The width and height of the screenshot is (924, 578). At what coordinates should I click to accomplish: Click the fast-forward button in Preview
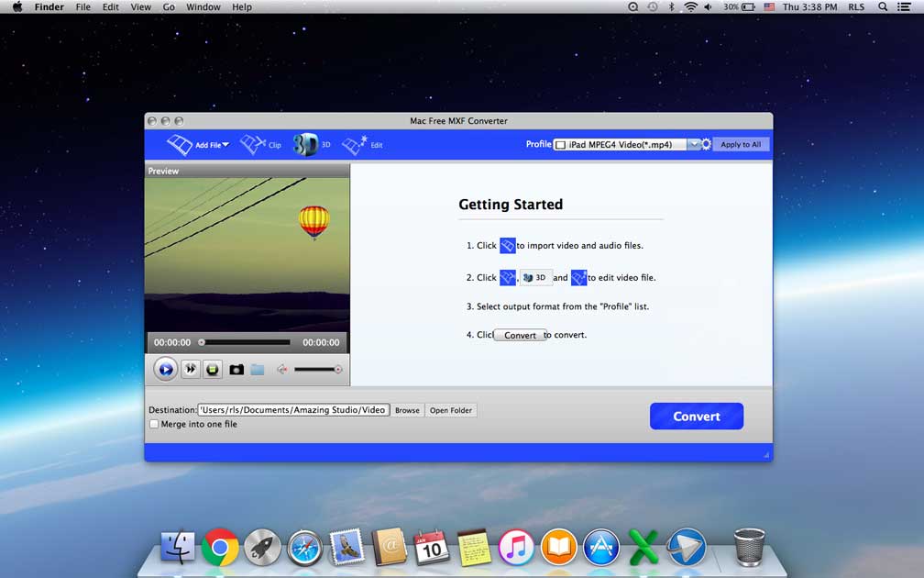click(191, 369)
